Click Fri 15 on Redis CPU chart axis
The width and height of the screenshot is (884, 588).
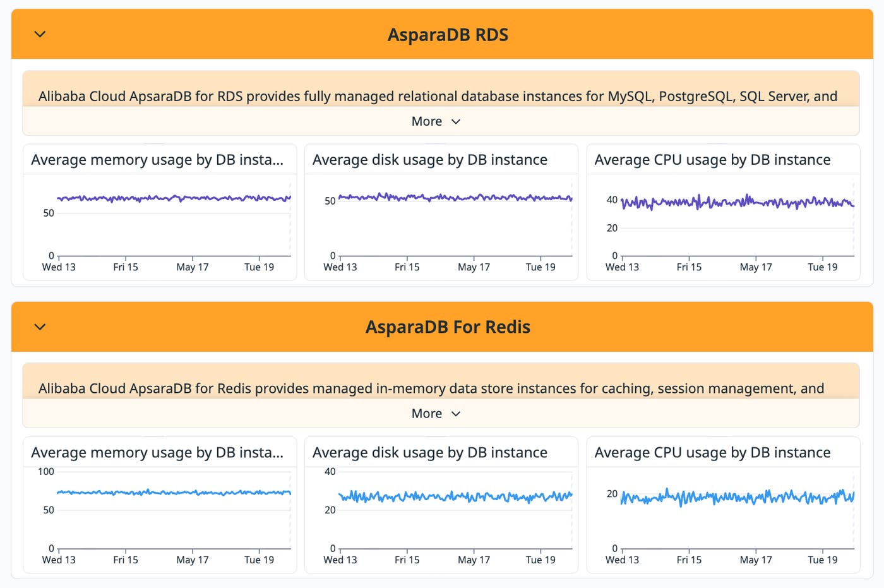pos(689,560)
